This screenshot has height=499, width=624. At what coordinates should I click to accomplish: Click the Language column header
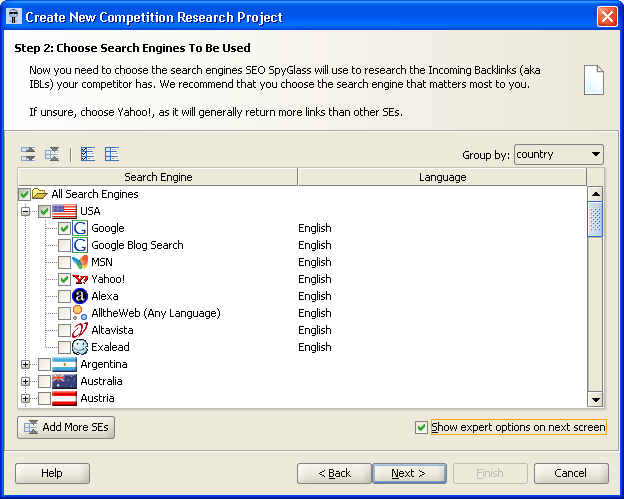pos(442,177)
